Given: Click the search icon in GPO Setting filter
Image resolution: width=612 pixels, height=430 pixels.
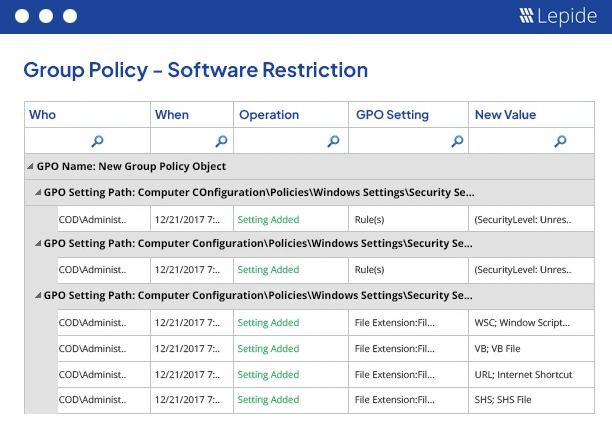Looking at the screenshot, I should coord(457,141).
